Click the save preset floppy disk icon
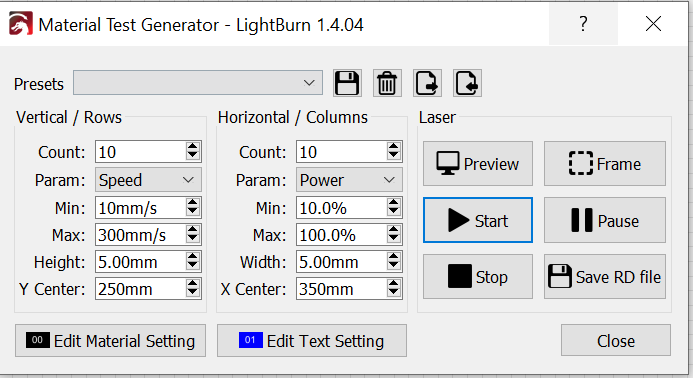 (347, 83)
